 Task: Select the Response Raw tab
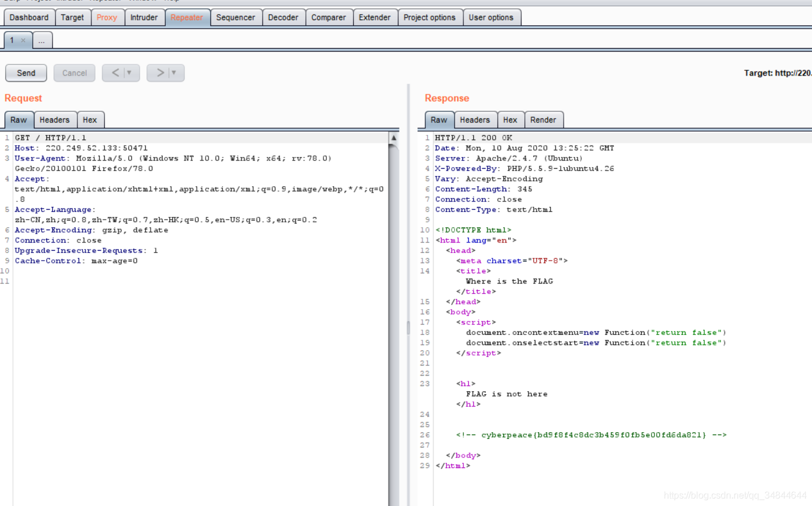point(439,119)
